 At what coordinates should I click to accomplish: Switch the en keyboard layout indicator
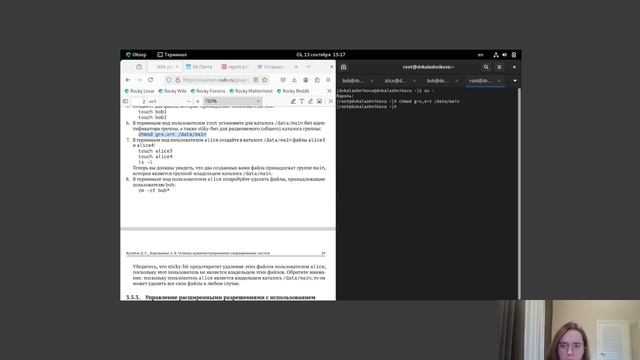coord(480,55)
